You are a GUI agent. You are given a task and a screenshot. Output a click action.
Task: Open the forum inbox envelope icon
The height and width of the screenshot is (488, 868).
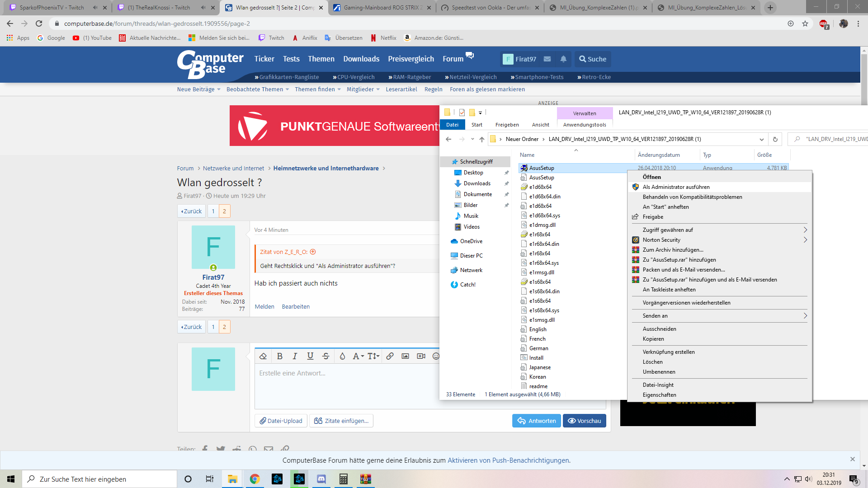point(547,59)
